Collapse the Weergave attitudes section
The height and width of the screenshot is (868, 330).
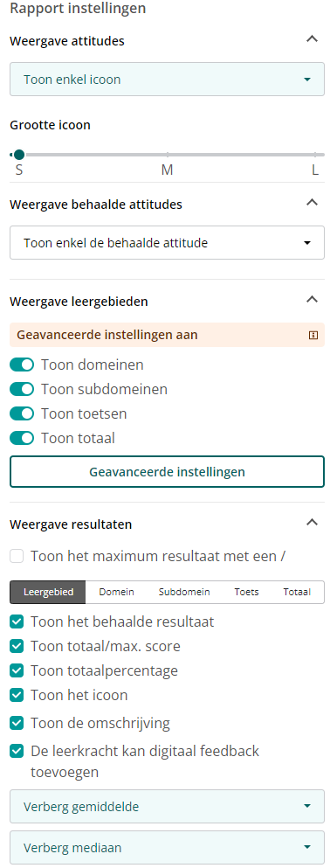point(313,39)
